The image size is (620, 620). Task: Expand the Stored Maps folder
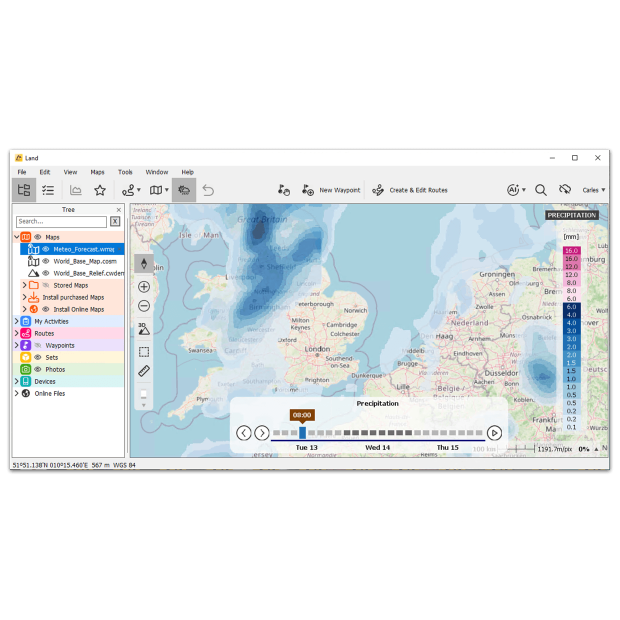click(25, 285)
